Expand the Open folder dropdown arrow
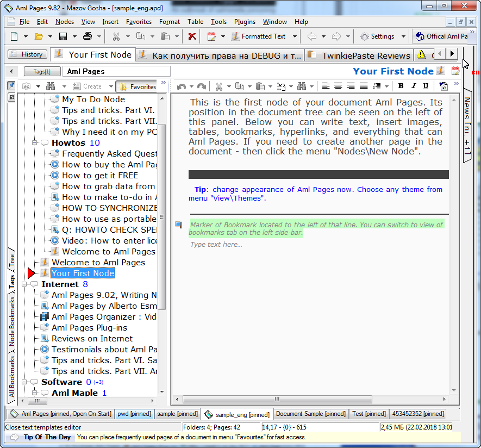Image resolution: width=481 pixels, height=448 pixels. pyautogui.click(x=50, y=36)
